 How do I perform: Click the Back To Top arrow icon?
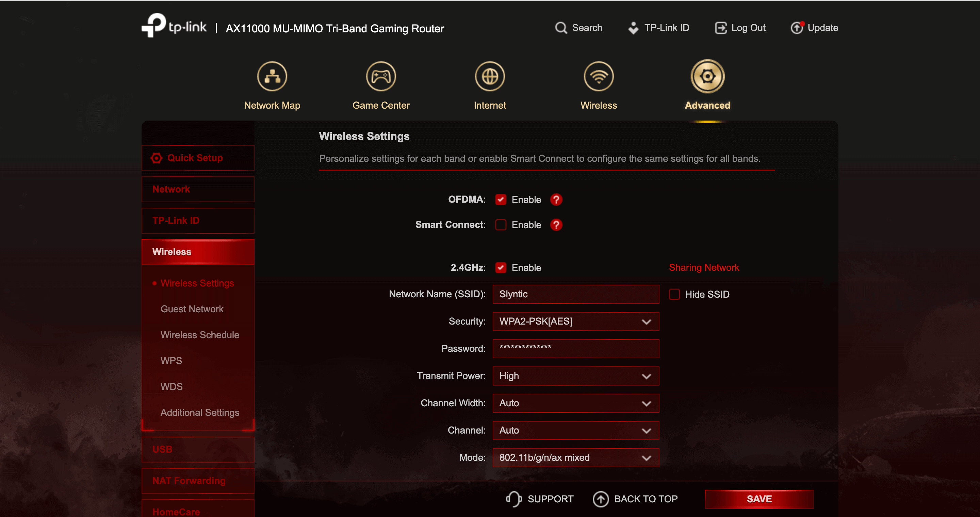(601, 499)
